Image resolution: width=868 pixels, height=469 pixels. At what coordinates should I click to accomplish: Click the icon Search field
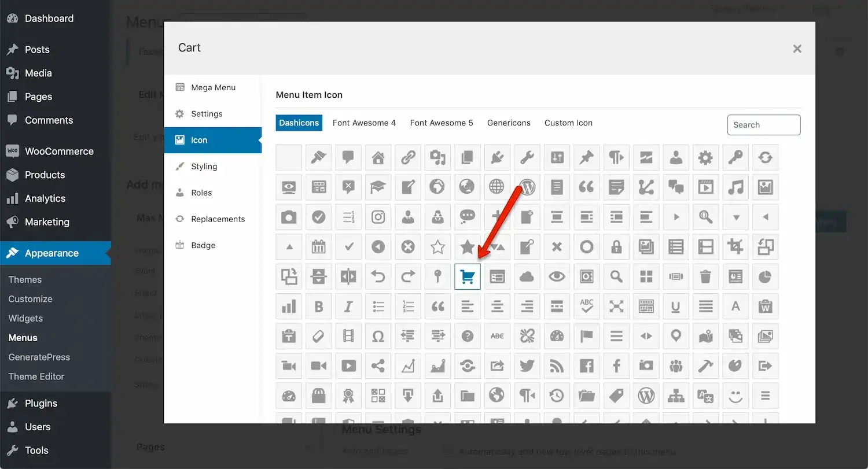point(763,125)
